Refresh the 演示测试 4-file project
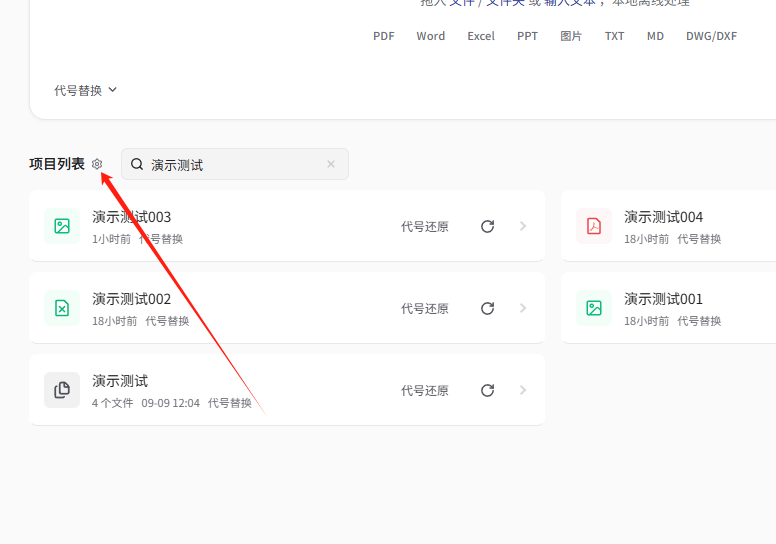Viewport: 776px width, 544px height. coord(487,390)
